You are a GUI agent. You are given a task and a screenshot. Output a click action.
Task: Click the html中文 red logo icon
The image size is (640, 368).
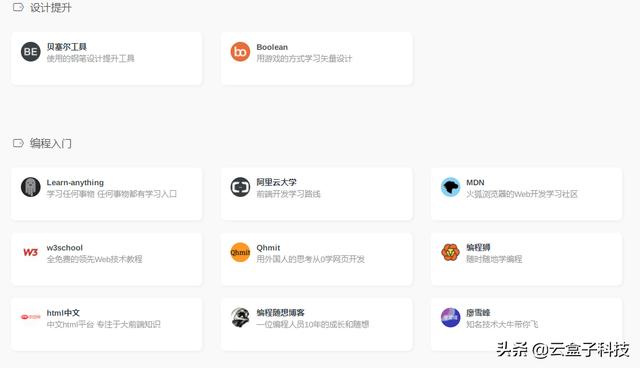pyautogui.click(x=31, y=317)
